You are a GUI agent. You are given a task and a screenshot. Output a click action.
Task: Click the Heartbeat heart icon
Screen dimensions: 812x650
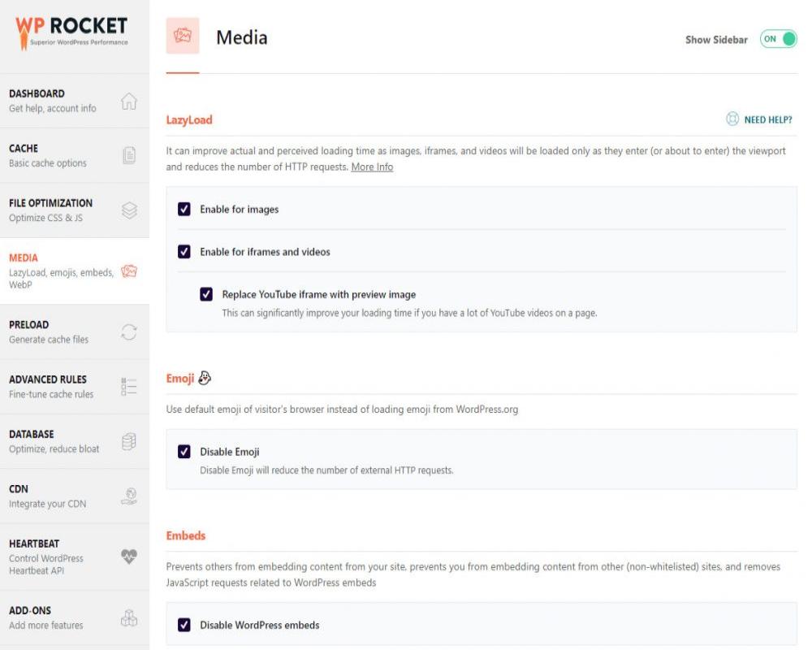coord(128,557)
